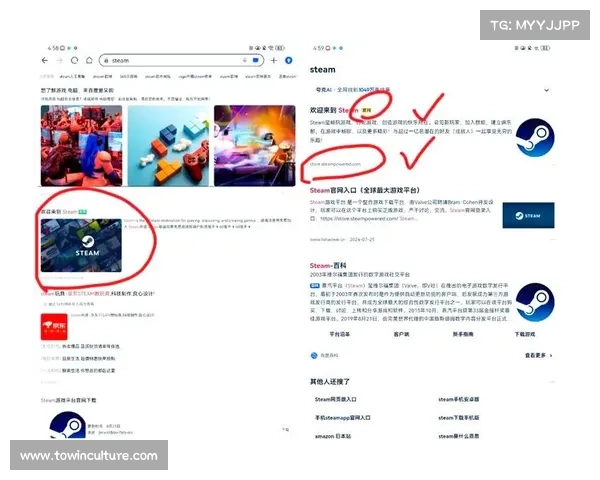Search related query 手机steamapp官网入口
Image resolution: width=600 pixels, height=480 pixels.
[x=342, y=418]
